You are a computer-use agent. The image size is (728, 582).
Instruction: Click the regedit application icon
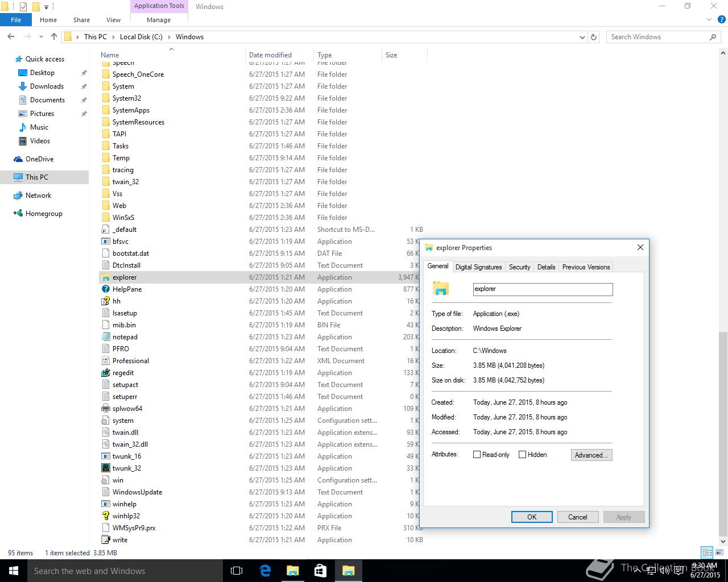click(105, 373)
